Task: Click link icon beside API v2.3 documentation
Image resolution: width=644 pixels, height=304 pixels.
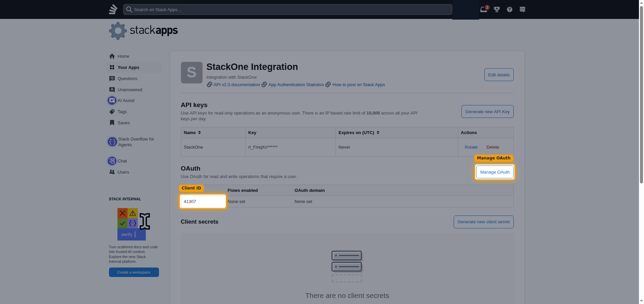Action: tap(209, 84)
